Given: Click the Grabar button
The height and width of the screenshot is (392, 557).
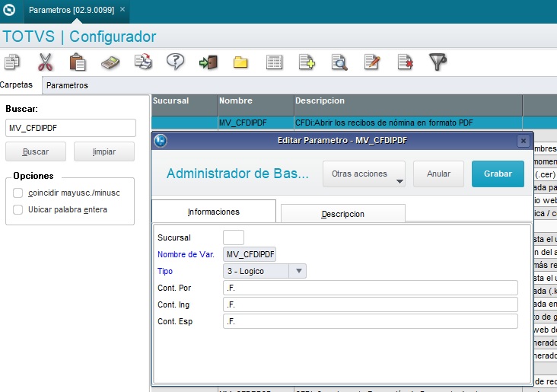Looking at the screenshot, I should tap(498, 174).
